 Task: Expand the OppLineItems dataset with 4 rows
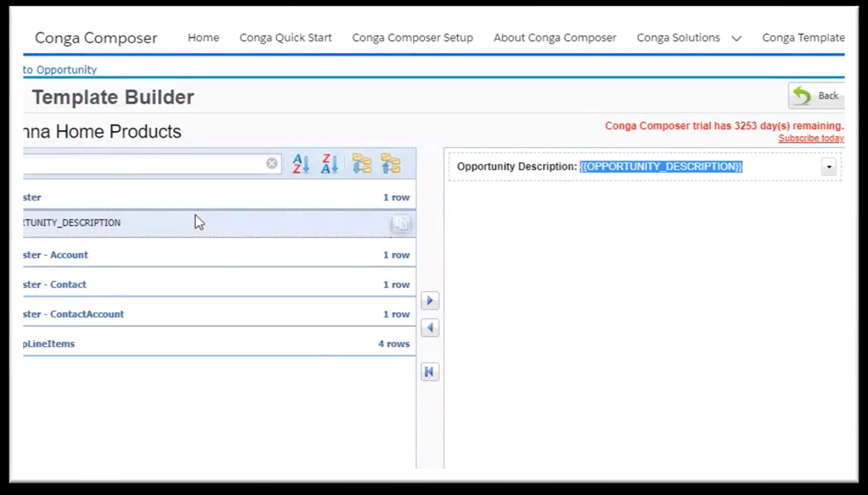[x=219, y=344]
